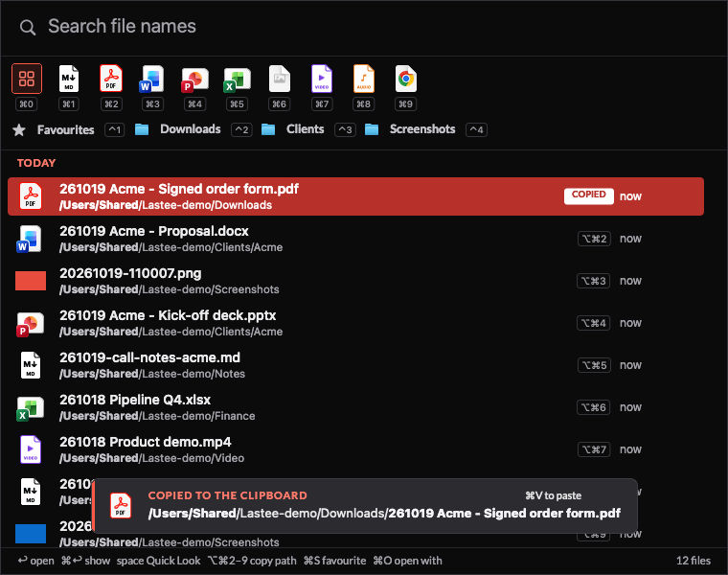This screenshot has height=575, width=728.
Task: Click the show hint in footer
Action: pyautogui.click(x=86, y=561)
